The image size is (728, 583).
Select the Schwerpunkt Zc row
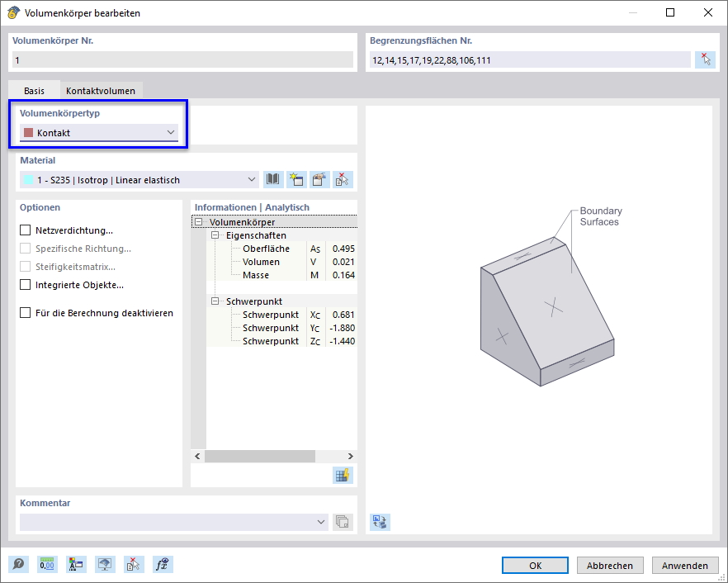pyautogui.click(x=281, y=340)
